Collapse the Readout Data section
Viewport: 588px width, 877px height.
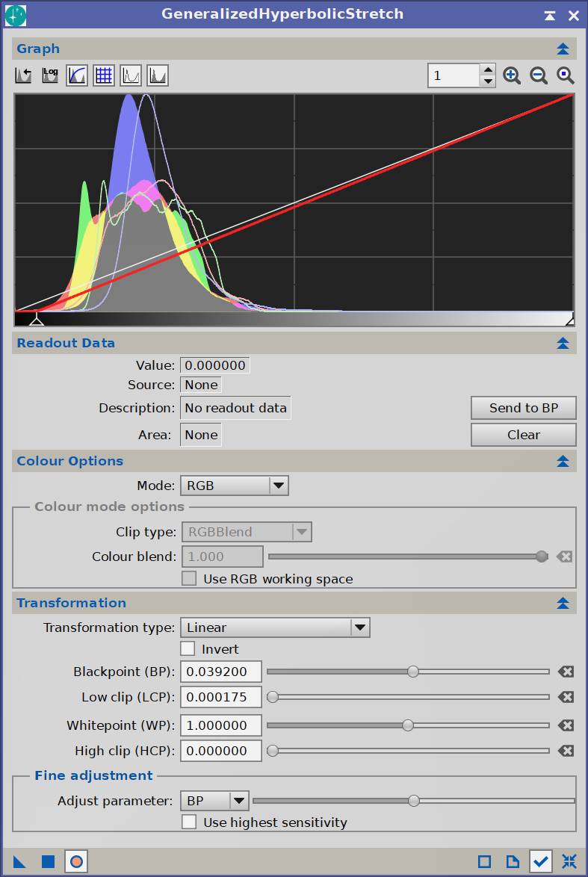[563, 343]
